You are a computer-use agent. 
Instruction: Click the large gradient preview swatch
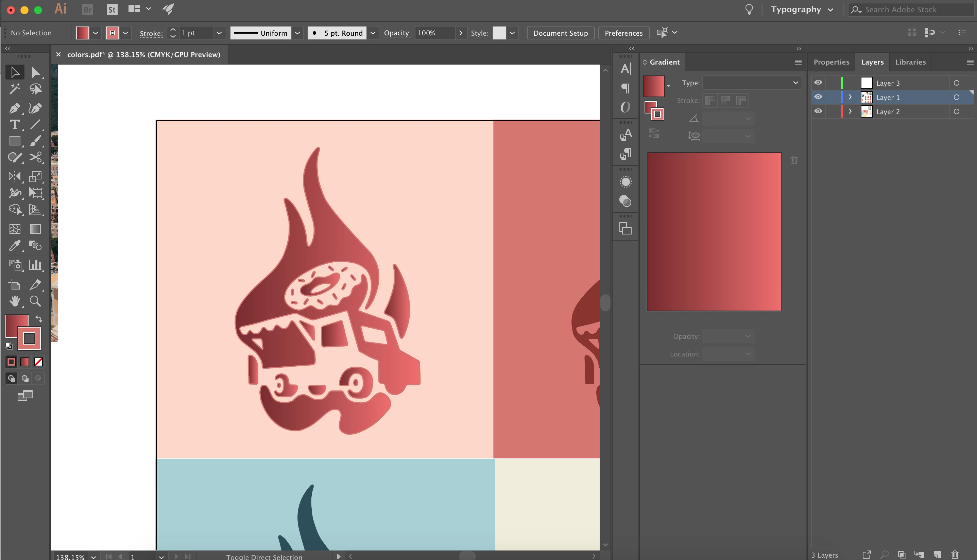pyautogui.click(x=714, y=231)
